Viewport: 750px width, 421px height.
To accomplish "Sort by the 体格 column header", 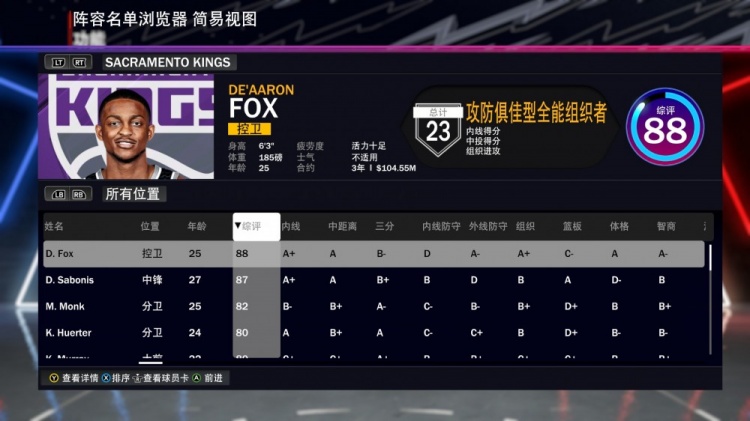I will [619, 226].
